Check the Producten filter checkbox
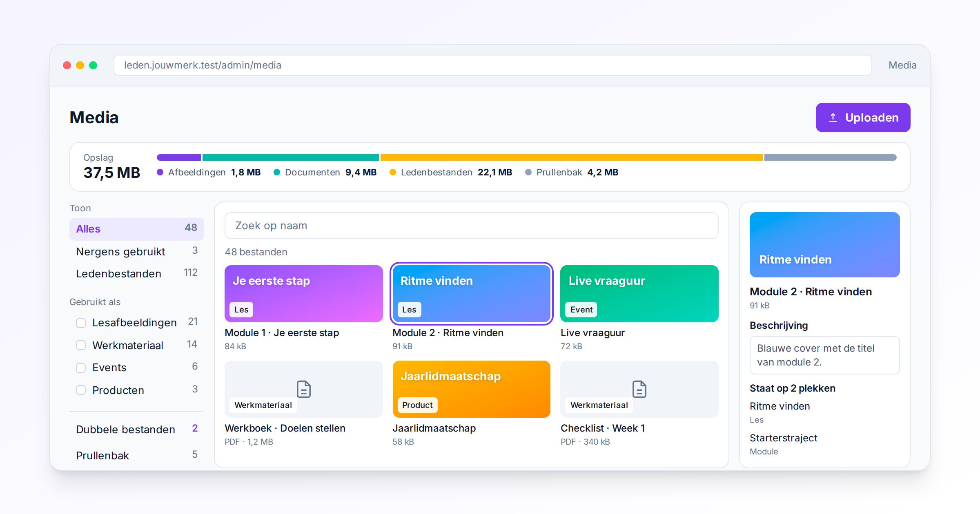 click(x=81, y=390)
